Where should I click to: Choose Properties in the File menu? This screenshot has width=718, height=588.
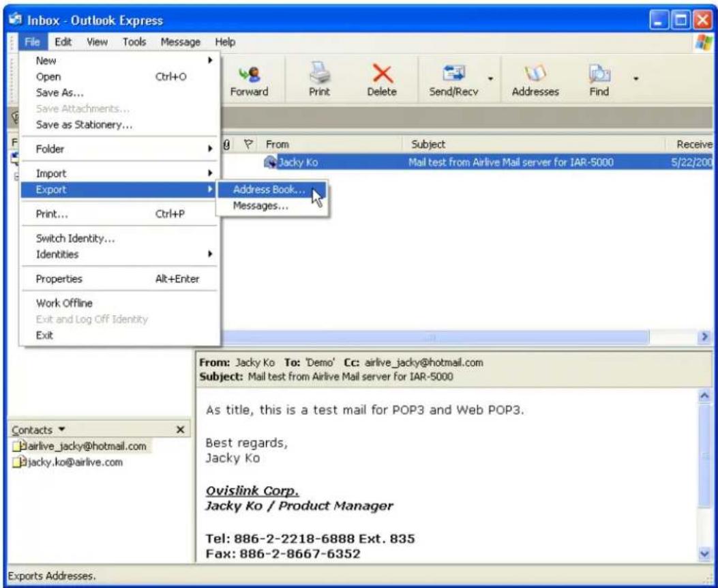pos(119,279)
